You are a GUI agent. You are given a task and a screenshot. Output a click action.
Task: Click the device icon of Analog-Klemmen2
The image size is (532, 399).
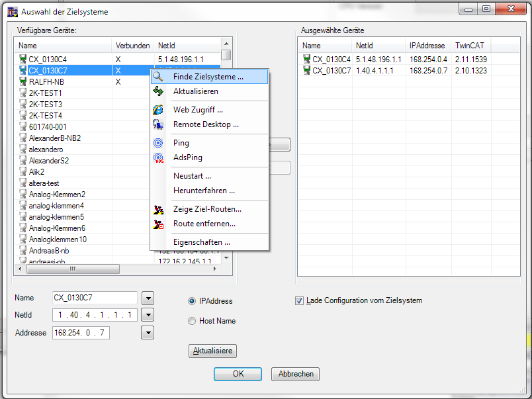[22, 194]
